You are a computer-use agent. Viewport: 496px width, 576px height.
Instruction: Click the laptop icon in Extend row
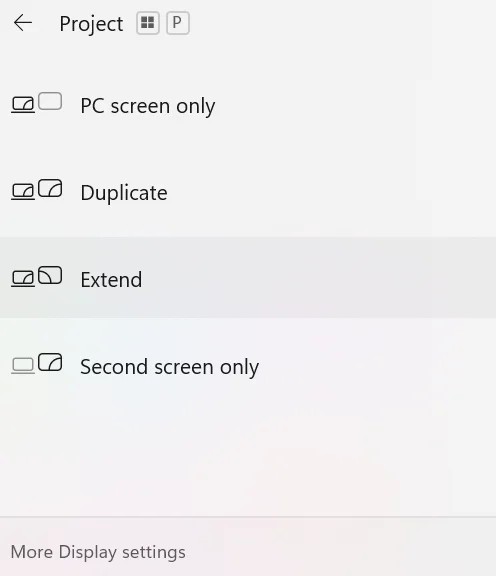pos(23,278)
